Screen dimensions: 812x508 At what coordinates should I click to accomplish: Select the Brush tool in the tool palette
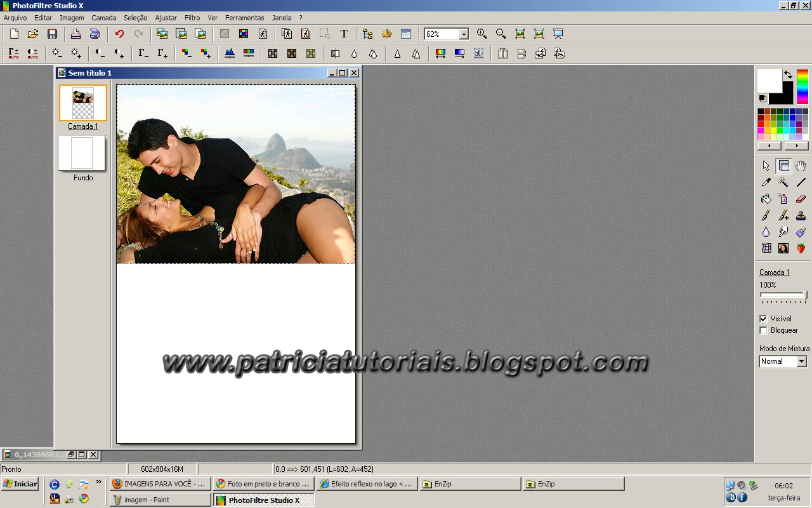[x=766, y=215]
